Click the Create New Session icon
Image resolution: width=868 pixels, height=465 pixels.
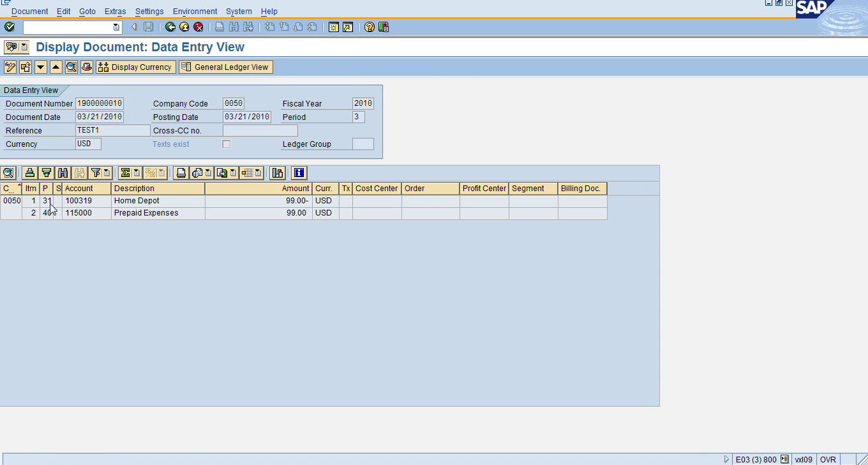click(x=333, y=27)
